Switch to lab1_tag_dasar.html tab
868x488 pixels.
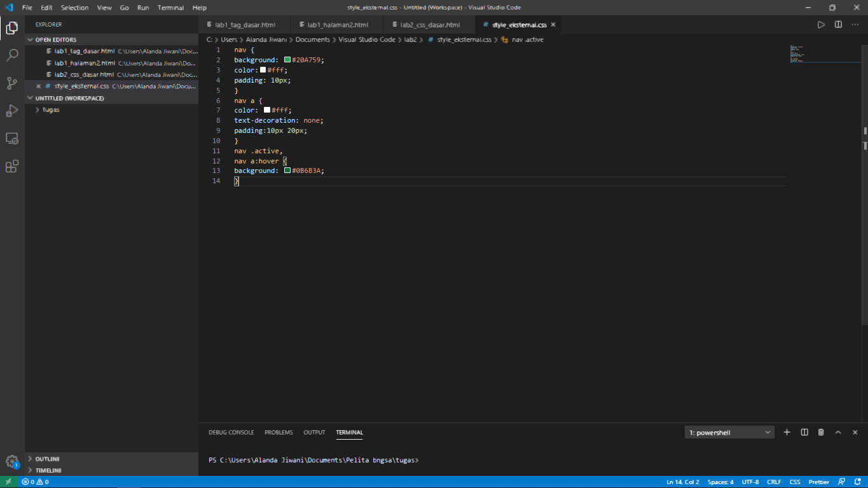tap(245, 25)
